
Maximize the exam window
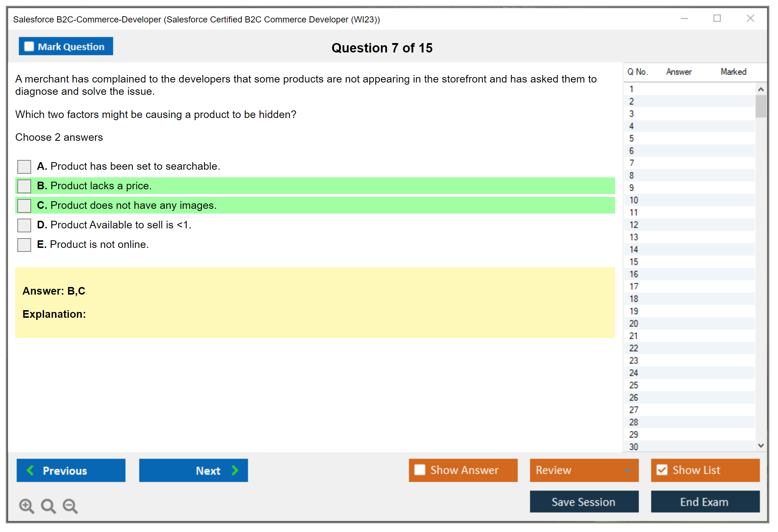717,18
